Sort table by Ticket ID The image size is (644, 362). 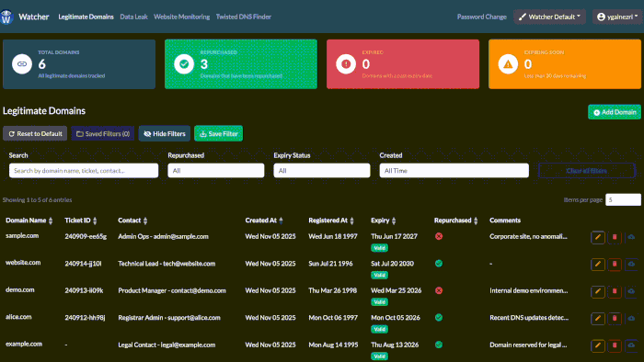tap(81, 221)
